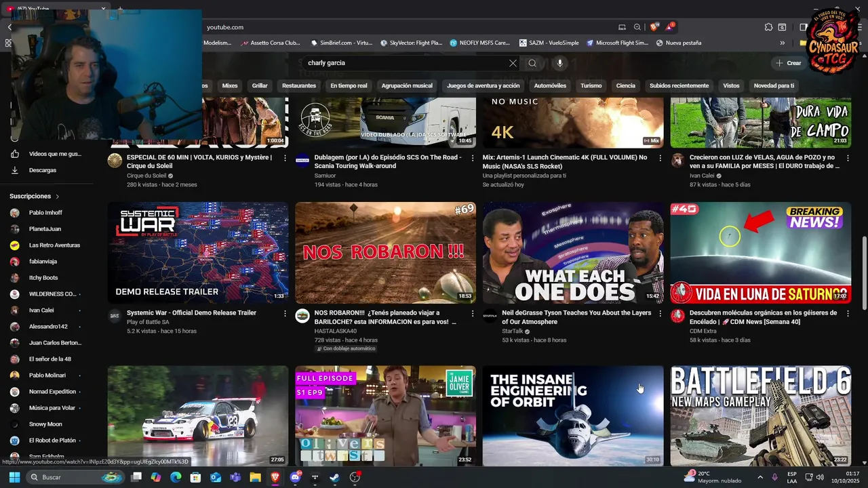Click the Windows taskbar Buscar search box
868x488 pixels.
coord(77,477)
